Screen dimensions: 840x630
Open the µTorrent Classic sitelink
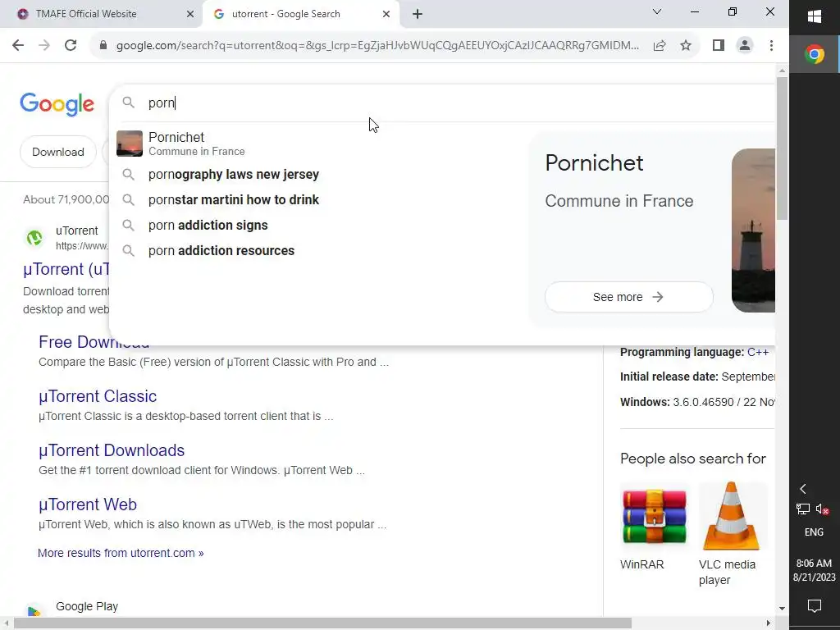point(98,396)
